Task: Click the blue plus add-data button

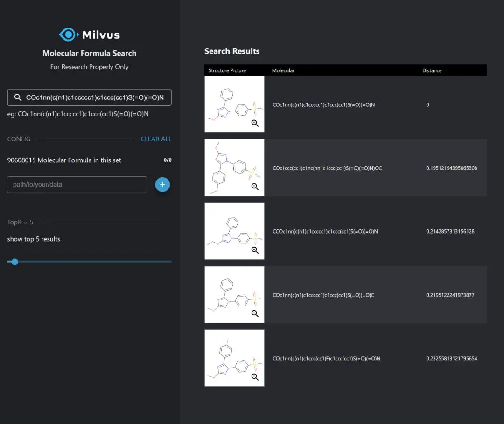Action: coord(162,184)
